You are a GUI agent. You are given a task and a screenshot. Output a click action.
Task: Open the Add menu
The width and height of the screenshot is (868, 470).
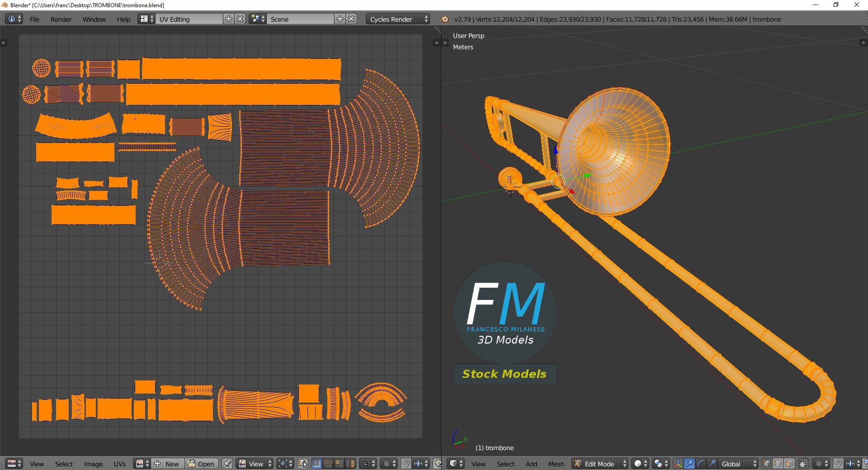coord(531,464)
